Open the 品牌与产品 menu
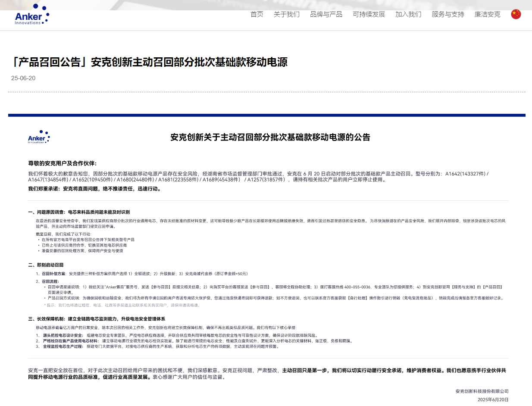The image size is (532, 406). (x=326, y=14)
